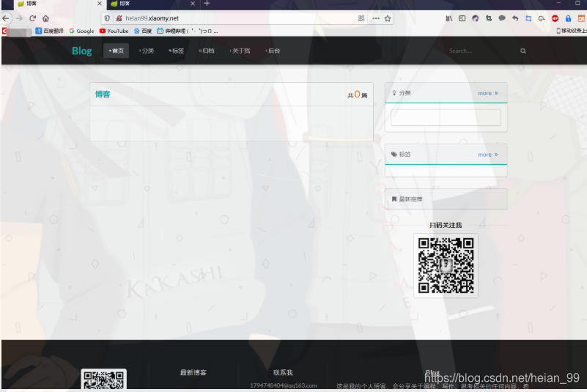Open the 关于我 nav item
The width and height of the screenshot is (587, 392).
(240, 51)
